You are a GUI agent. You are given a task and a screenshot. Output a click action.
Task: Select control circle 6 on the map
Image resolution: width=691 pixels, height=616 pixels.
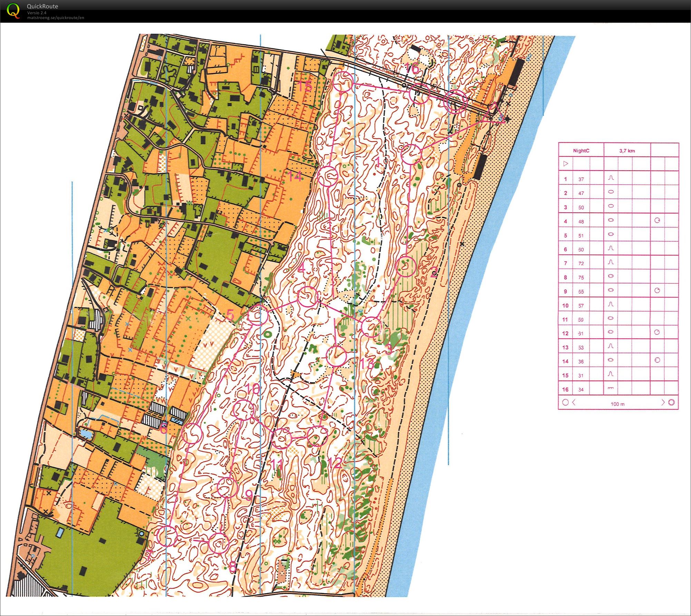pyautogui.click(x=192, y=434)
